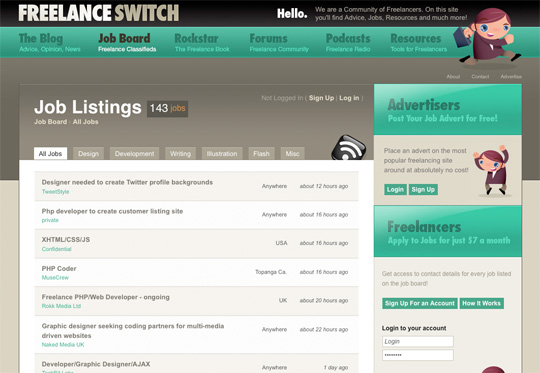540x373 pixels.
Task: Go to the Forums section
Action: tap(279, 43)
